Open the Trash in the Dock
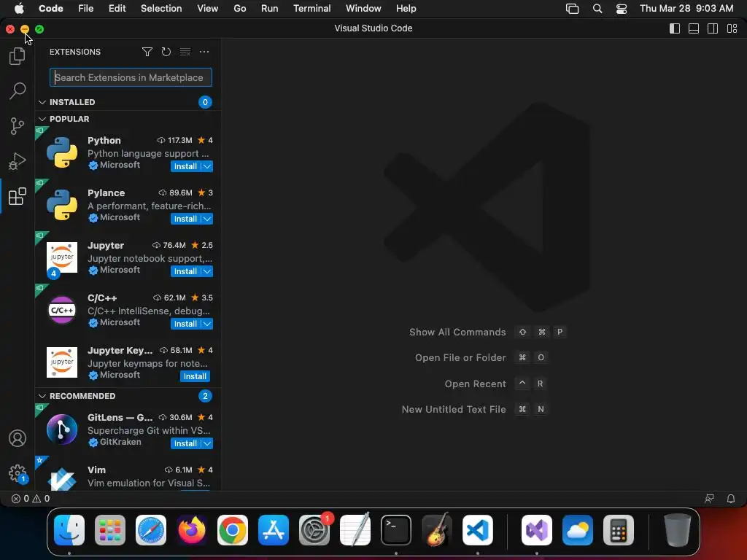The height and width of the screenshot is (560, 747). coord(677,530)
